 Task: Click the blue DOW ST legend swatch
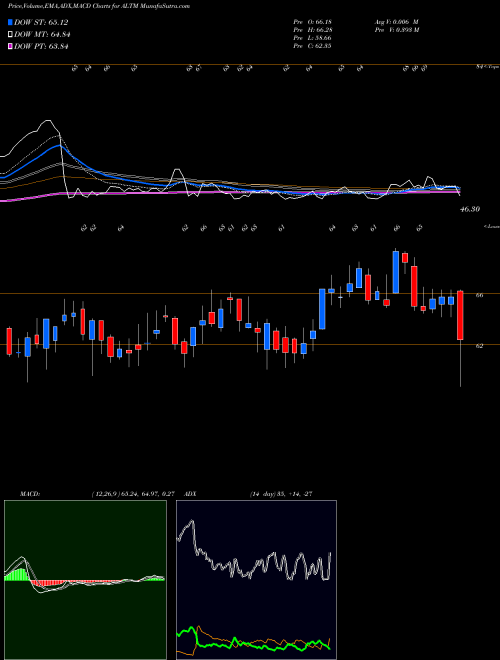click(x=11, y=22)
